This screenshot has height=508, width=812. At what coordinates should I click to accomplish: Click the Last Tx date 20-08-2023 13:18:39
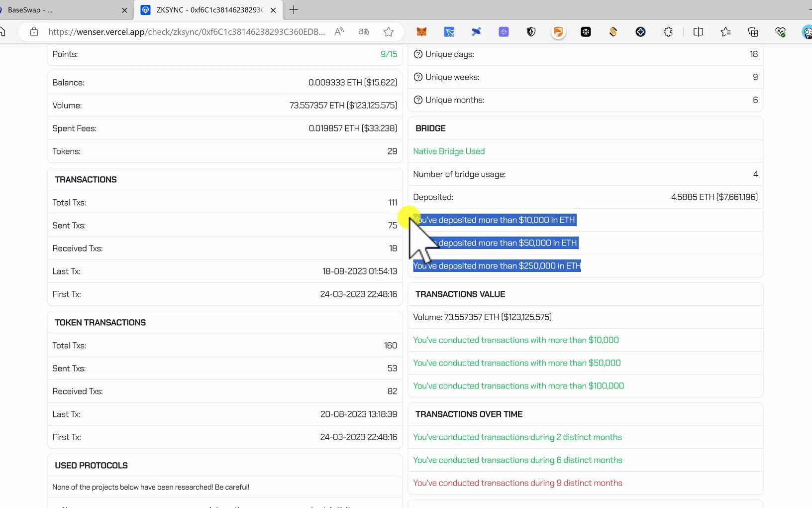(x=359, y=414)
